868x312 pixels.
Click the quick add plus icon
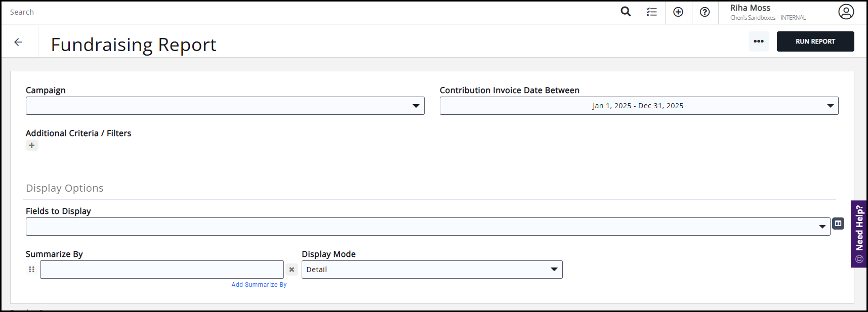(x=678, y=12)
